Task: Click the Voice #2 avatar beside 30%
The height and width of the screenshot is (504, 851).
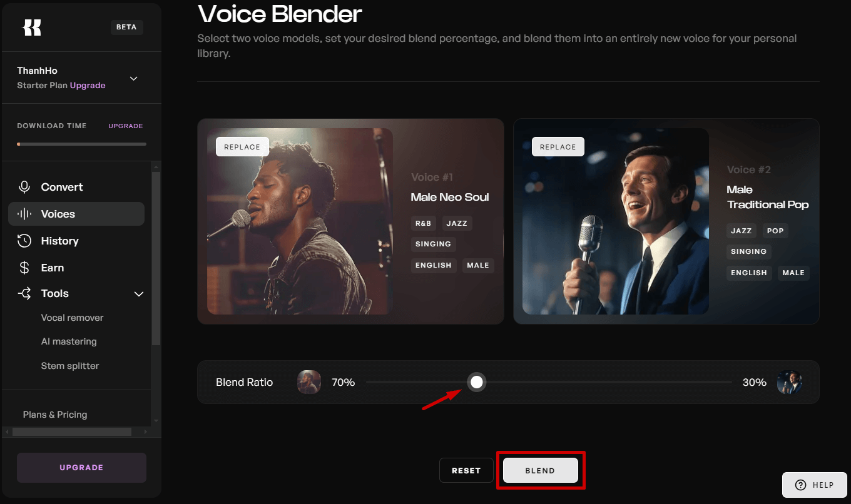Action: (789, 382)
